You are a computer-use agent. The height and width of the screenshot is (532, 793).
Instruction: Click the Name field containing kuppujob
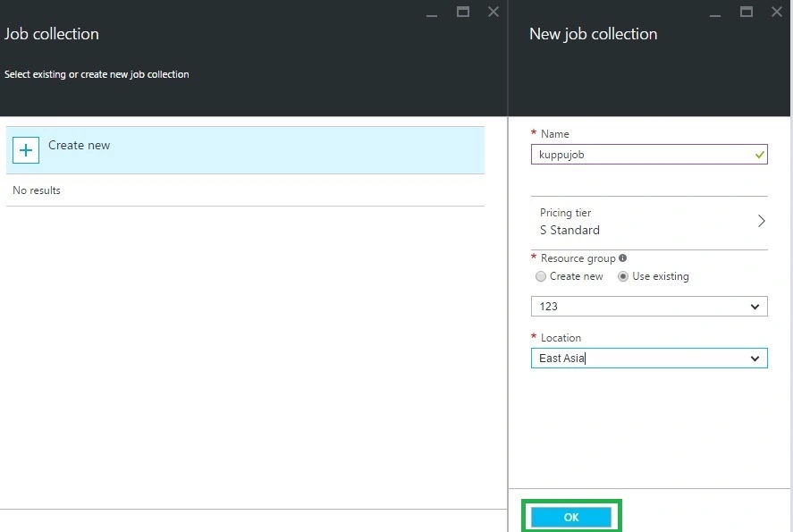coord(649,155)
